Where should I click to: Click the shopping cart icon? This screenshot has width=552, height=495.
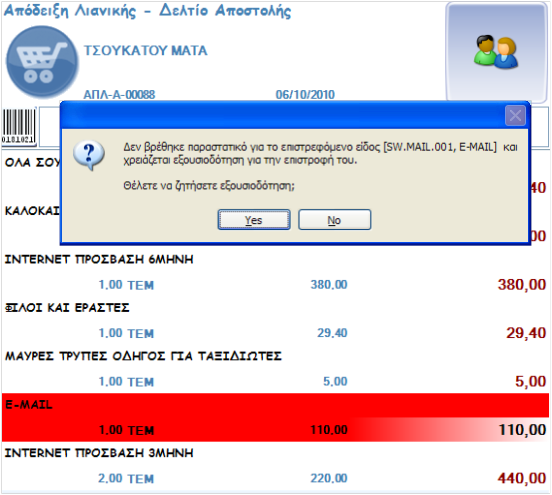(x=42, y=62)
